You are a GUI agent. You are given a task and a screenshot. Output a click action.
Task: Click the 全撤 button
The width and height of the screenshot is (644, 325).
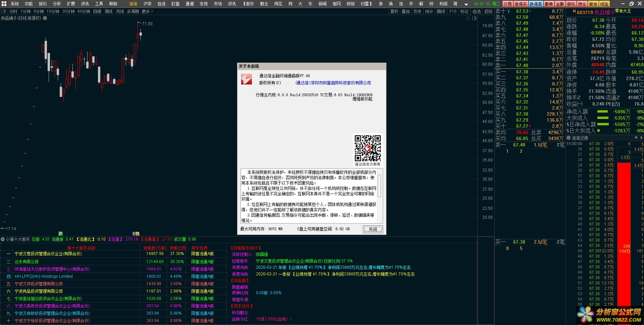[560, 4]
